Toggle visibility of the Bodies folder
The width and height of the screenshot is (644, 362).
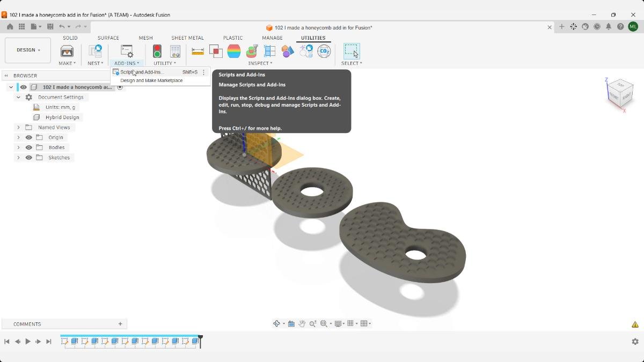[x=29, y=147]
